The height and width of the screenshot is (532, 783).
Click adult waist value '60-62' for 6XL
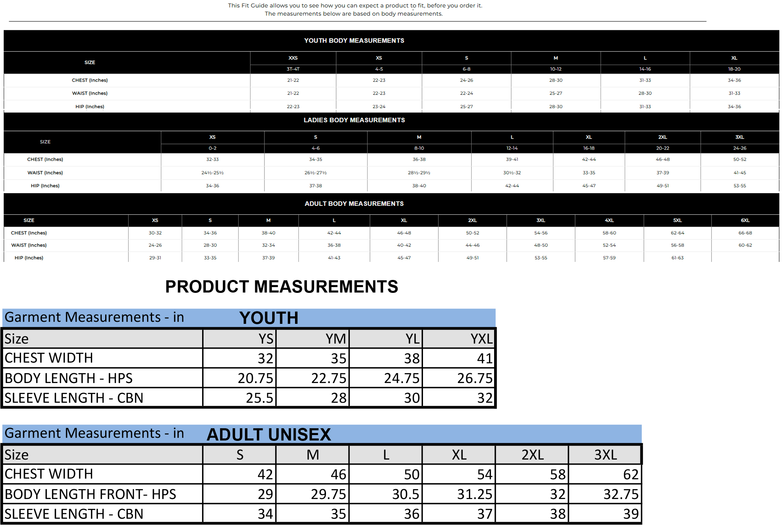pyautogui.click(x=745, y=245)
